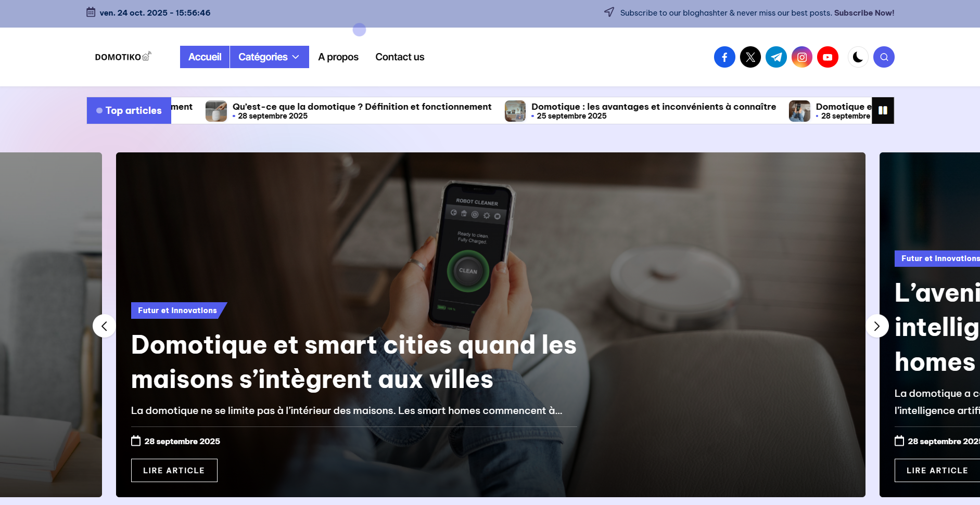Open thumbnail for Domotique avantages et inconvénients

click(x=515, y=111)
